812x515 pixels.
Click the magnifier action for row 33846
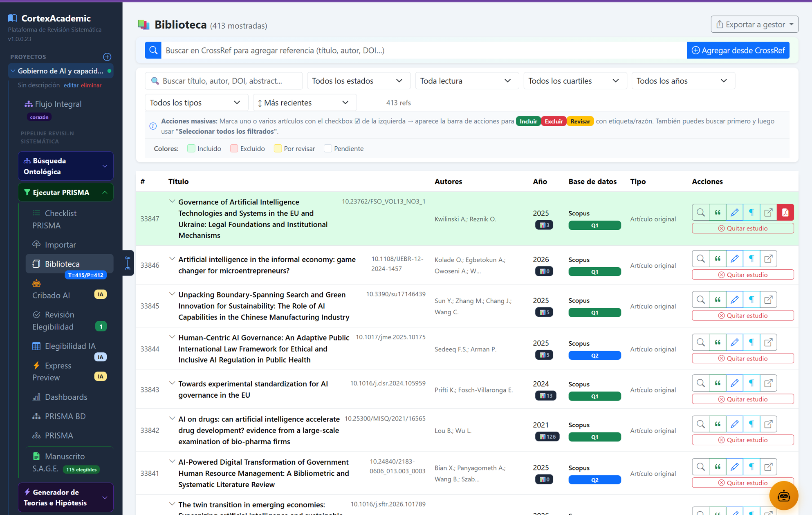[x=700, y=259]
